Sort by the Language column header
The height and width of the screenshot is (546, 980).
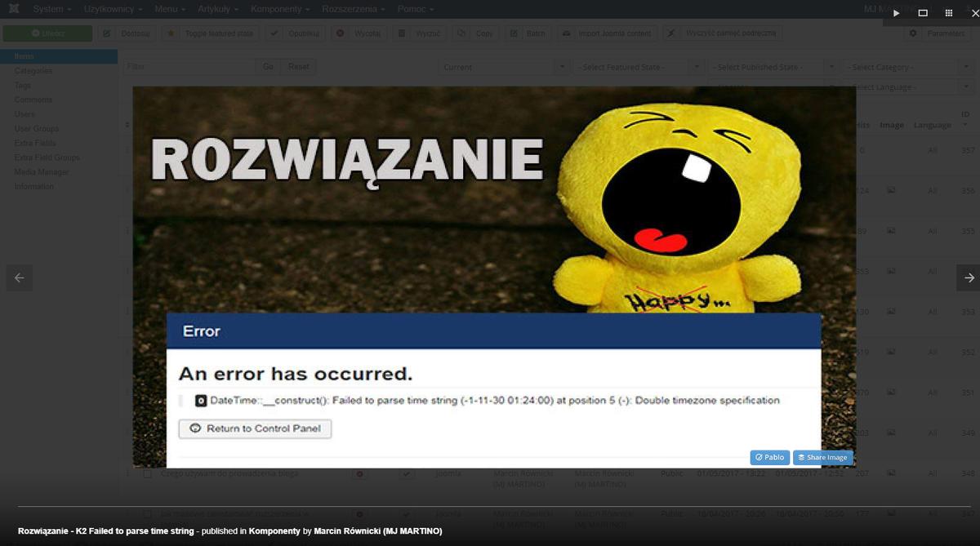[x=932, y=125]
